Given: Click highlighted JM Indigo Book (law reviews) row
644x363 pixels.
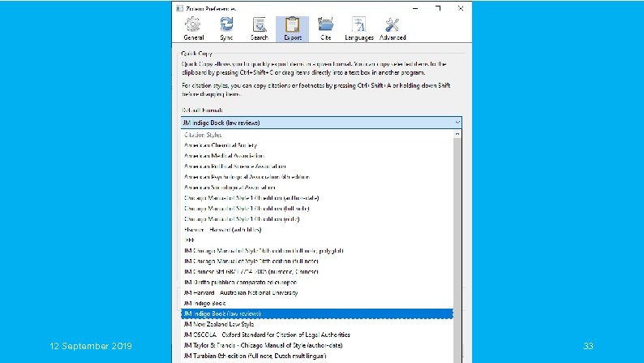Looking at the screenshot, I should click(316, 313).
